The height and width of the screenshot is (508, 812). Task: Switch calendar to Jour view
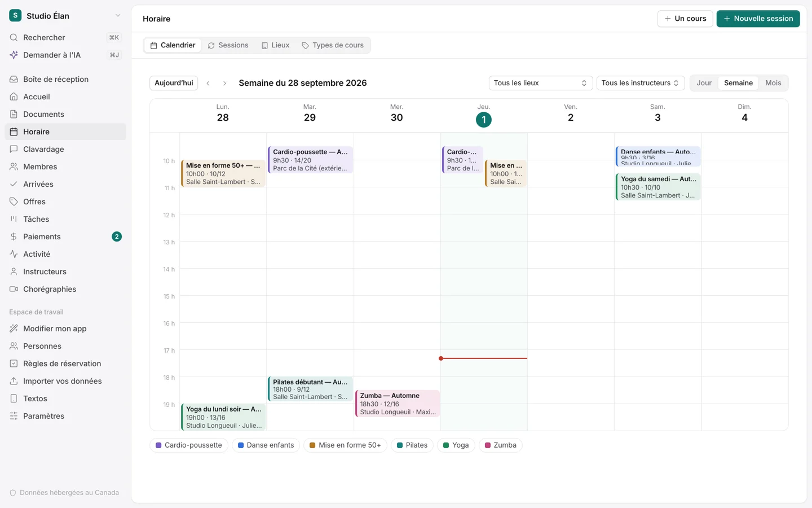coord(704,83)
